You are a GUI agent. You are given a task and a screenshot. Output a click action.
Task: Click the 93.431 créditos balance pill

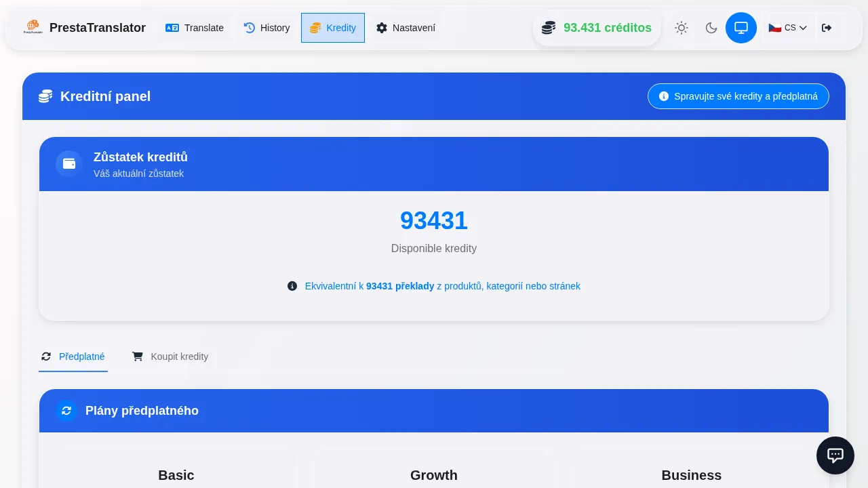click(597, 28)
